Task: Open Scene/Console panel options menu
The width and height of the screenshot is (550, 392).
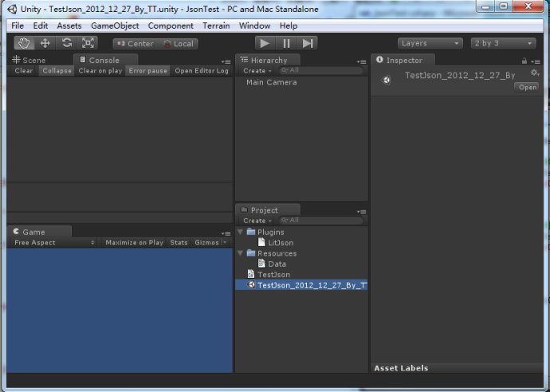Action: (x=226, y=62)
